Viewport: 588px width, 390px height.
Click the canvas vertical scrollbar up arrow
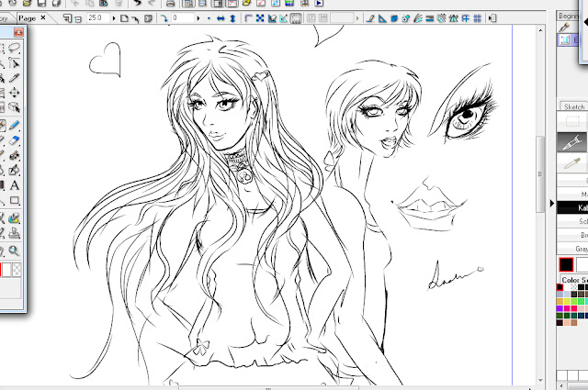tap(540, 30)
